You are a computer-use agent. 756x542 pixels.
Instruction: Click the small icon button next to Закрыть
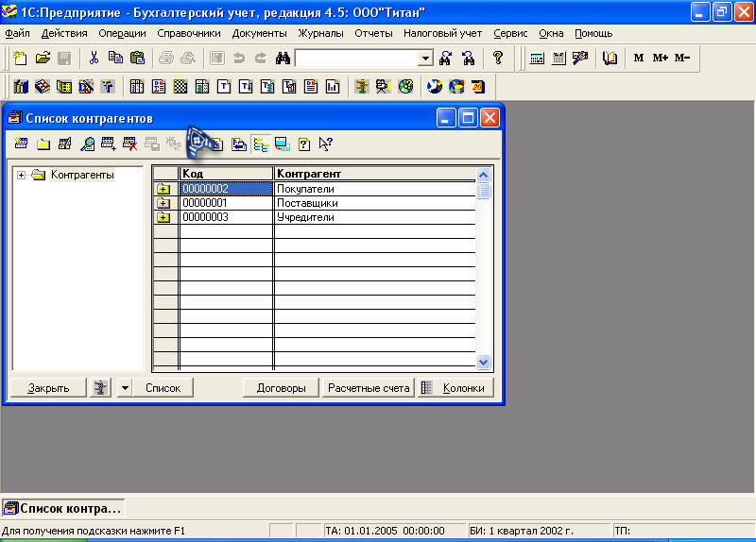100,388
